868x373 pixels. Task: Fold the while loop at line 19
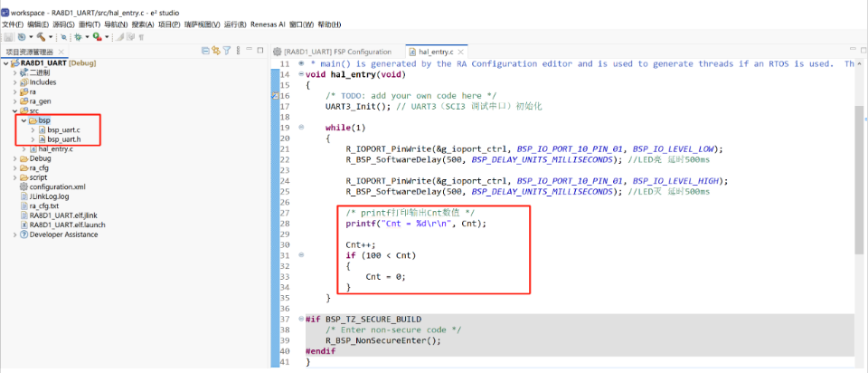(x=301, y=128)
